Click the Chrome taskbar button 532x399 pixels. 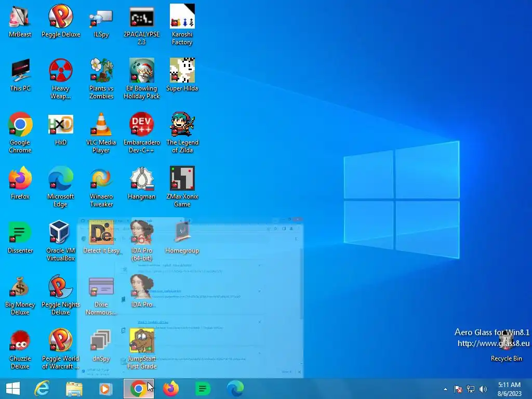(x=138, y=389)
